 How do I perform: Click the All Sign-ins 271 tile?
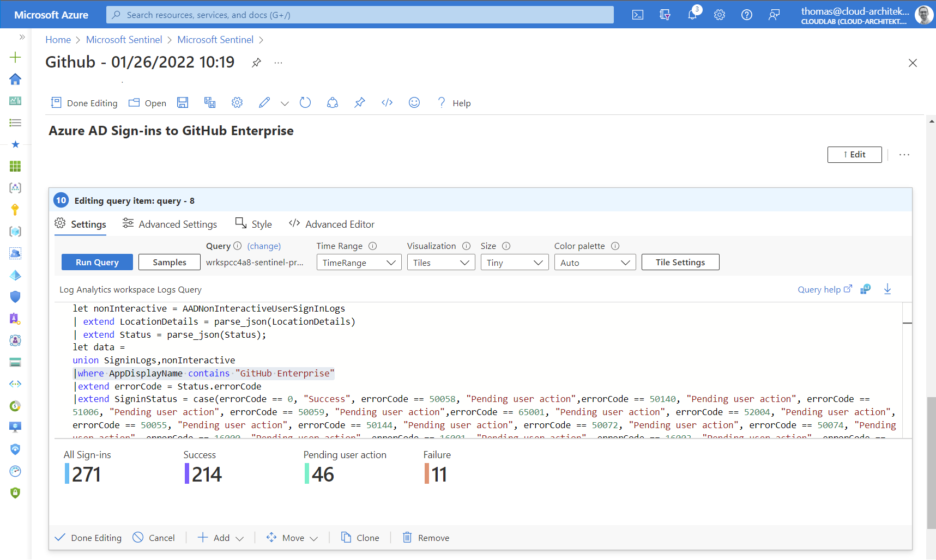coord(87,467)
